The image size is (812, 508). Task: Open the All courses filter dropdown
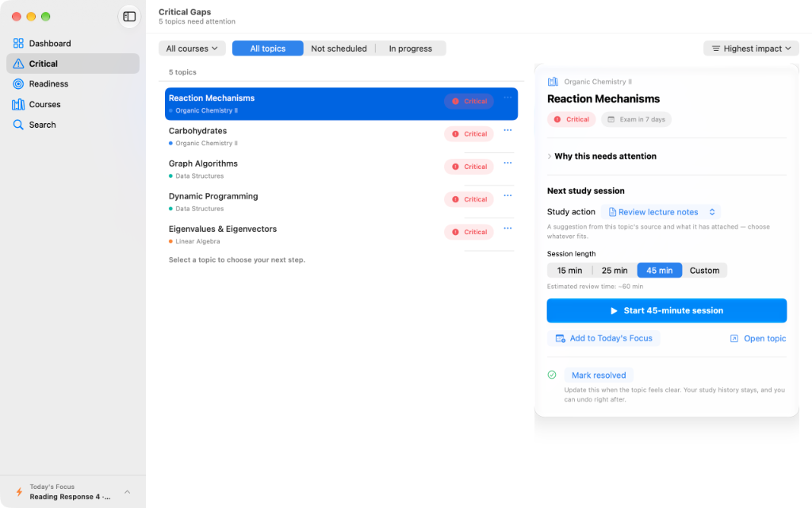192,48
